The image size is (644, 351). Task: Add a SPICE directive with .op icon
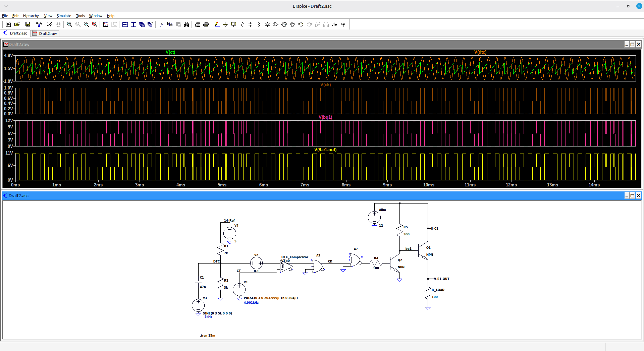tap(343, 24)
